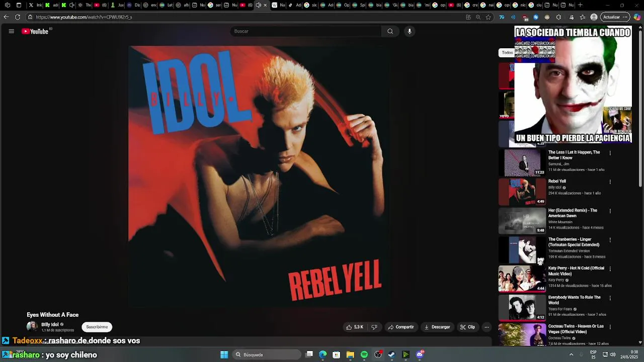Mute the tab playing audio
644x362 pixels.
[259, 5]
